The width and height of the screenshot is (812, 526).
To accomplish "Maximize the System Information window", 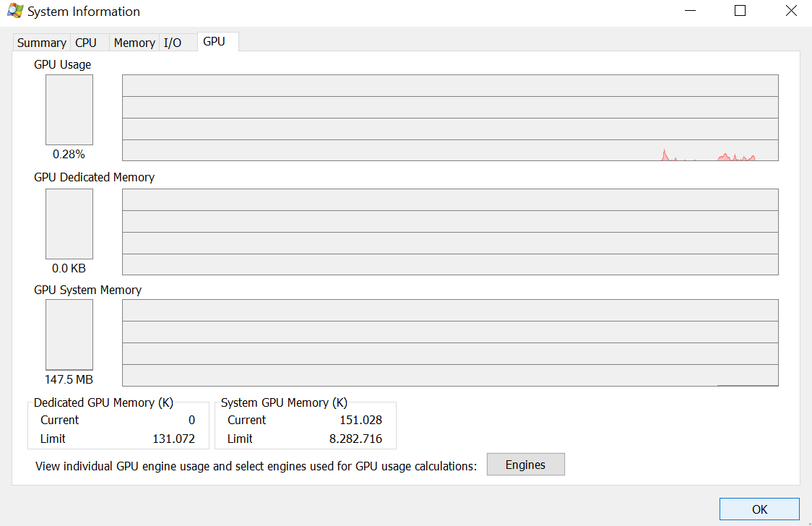I will [740, 11].
